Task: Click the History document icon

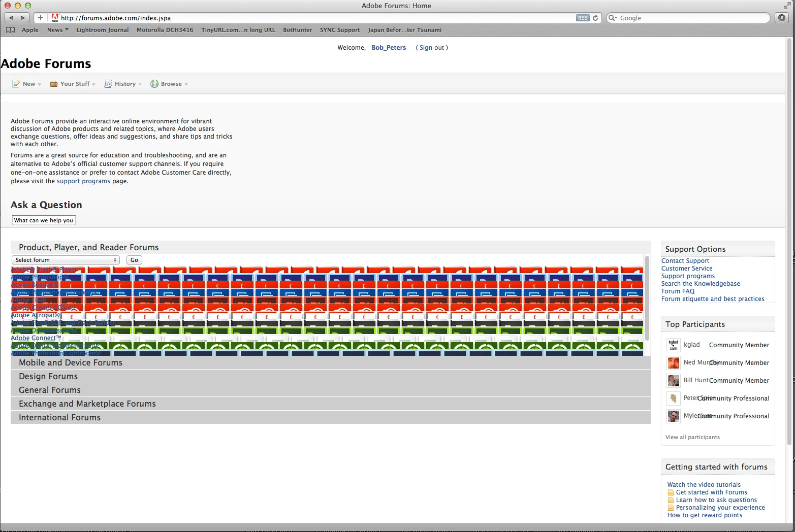Action: pos(108,84)
